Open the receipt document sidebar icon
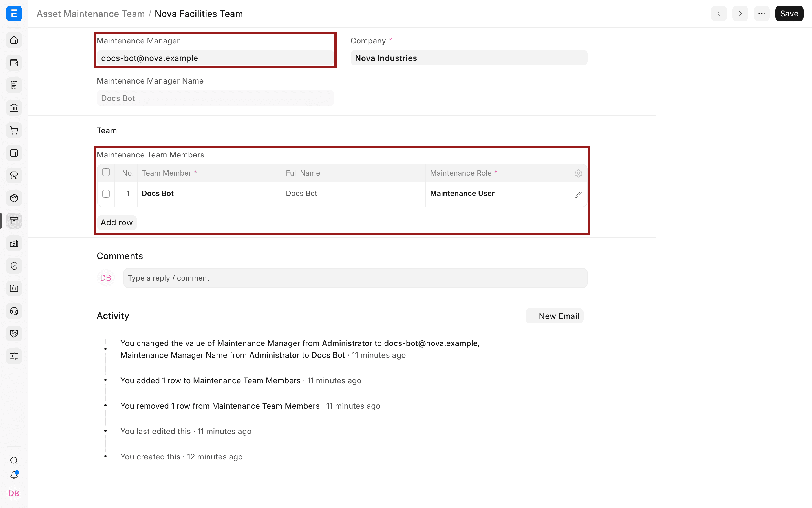Viewport: 812px width, 508px height. 14,85
